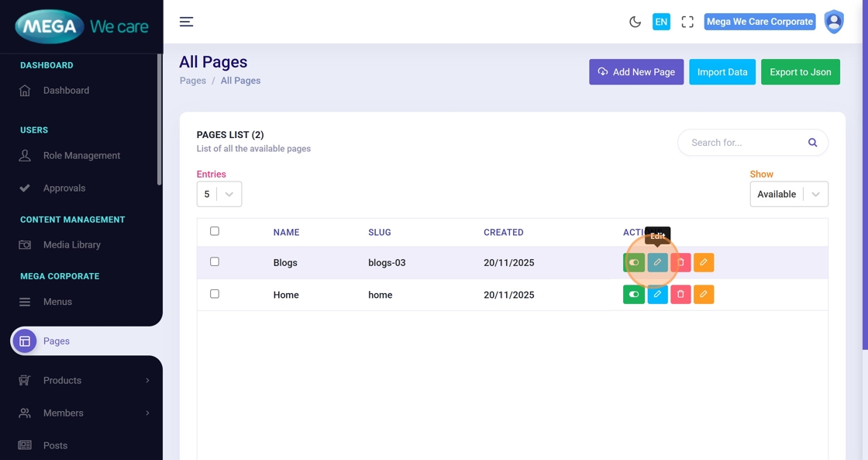Open the user profile avatar
The image size is (868, 460).
(x=834, y=22)
